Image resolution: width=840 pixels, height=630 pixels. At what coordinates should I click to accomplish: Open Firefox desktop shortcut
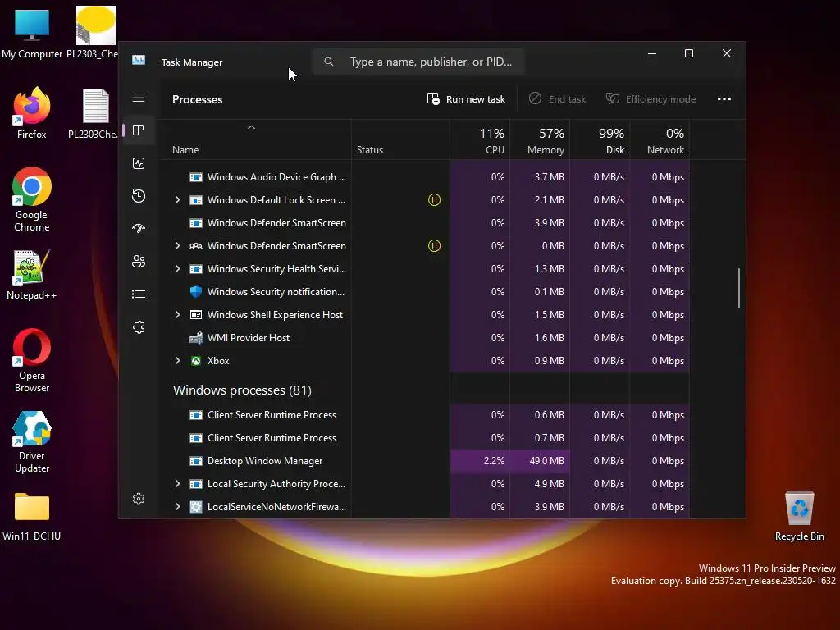click(x=32, y=112)
